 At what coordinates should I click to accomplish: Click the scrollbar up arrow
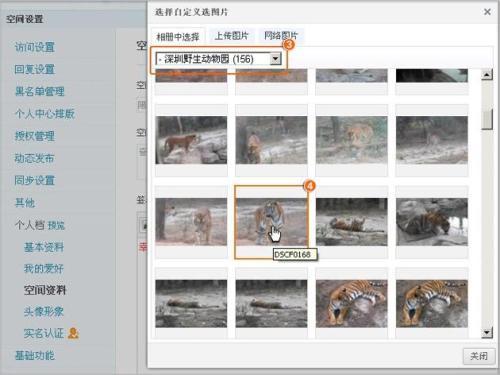click(x=487, y=75)
